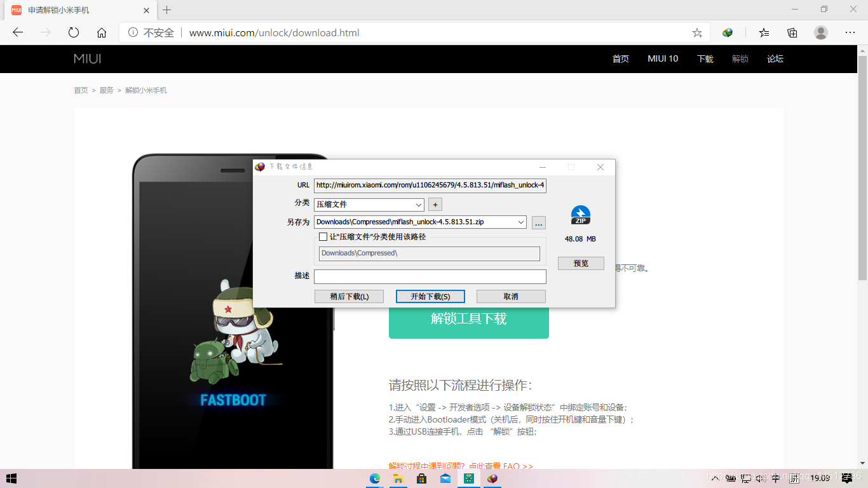This screenshot has width=868, height=488.
Task: Open Internet Download Manager taskbar icon
Action: tap(492, 478)
